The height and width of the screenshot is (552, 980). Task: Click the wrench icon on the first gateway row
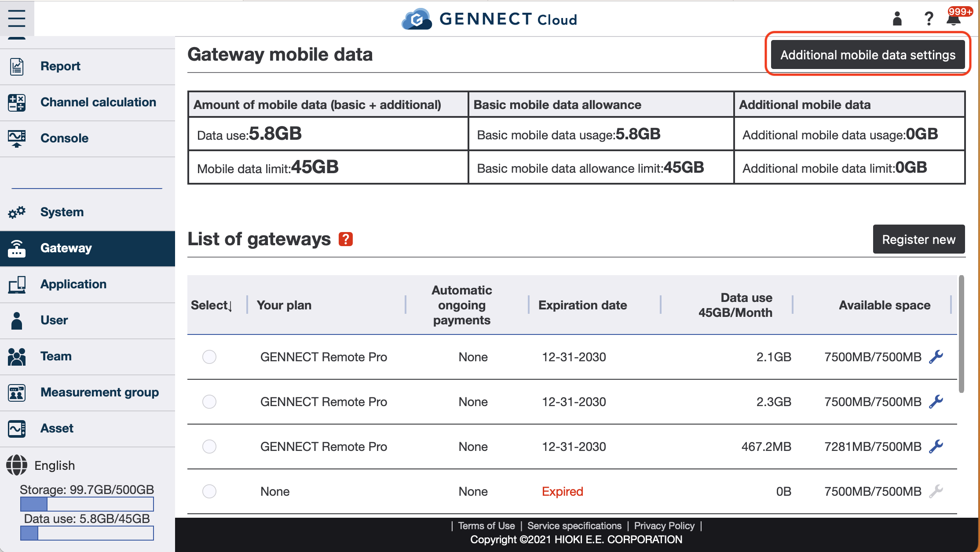937,357
